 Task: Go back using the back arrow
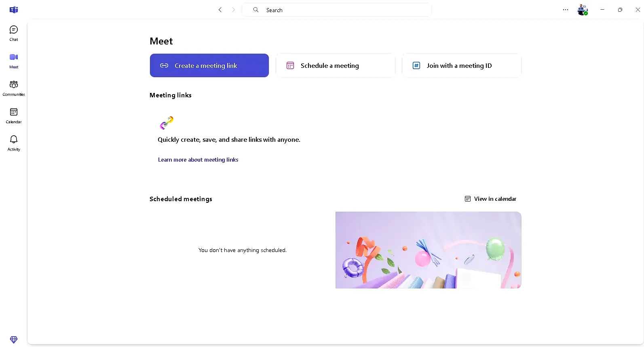[x=220, y=10]
